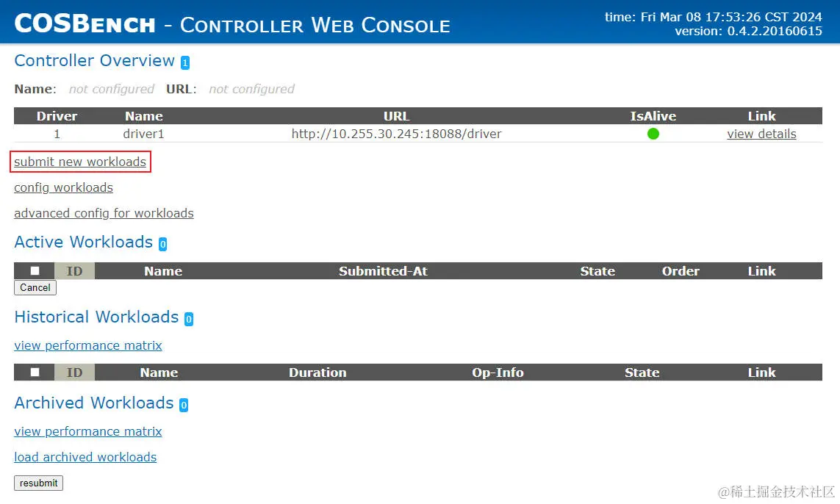Click the ID column header in Historical Workloads
Screen dimensions: 840x504
click(x=74, y=372)
